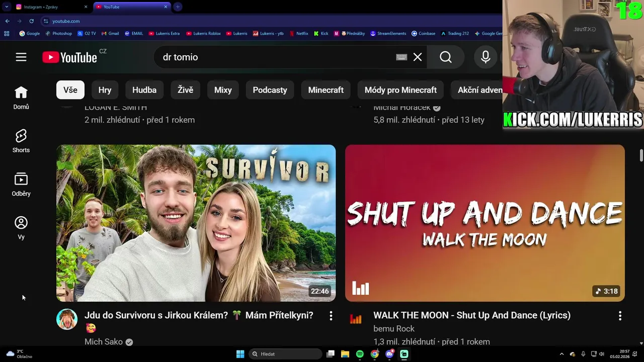Clear the search query with X
Image resolution: width=644 pixels, height=362 pixels.
(418, 57)
